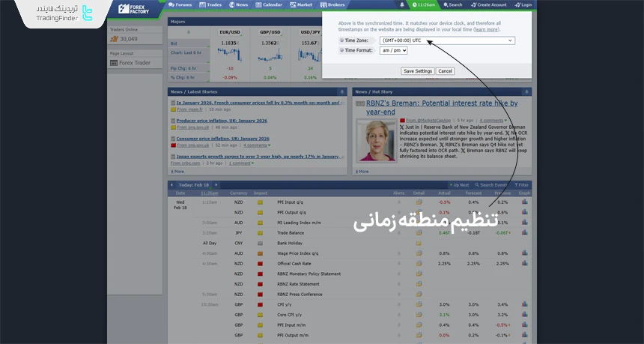
Task: Click the Breman photo thumbnail
Action: point(376,141)
